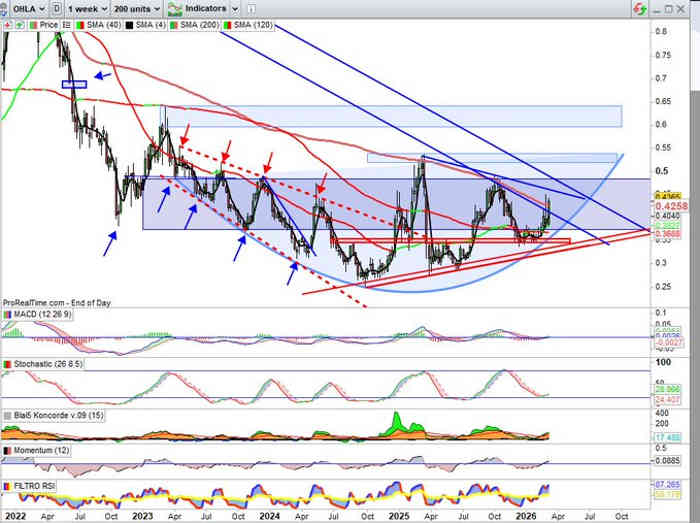Image resolution: width=700 pixels, height=523 pixels.
Task: Click the Momentum (12) panel color icon
Action: [8, 452]
